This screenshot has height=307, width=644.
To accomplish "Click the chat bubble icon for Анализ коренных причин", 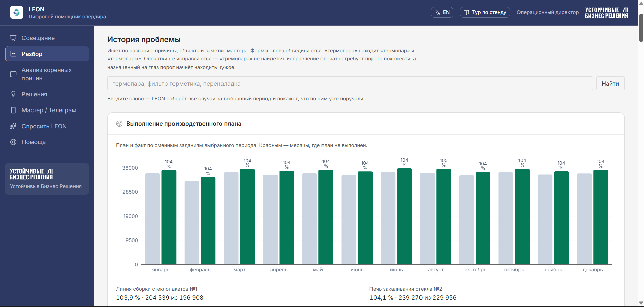I will pos(13,74).
